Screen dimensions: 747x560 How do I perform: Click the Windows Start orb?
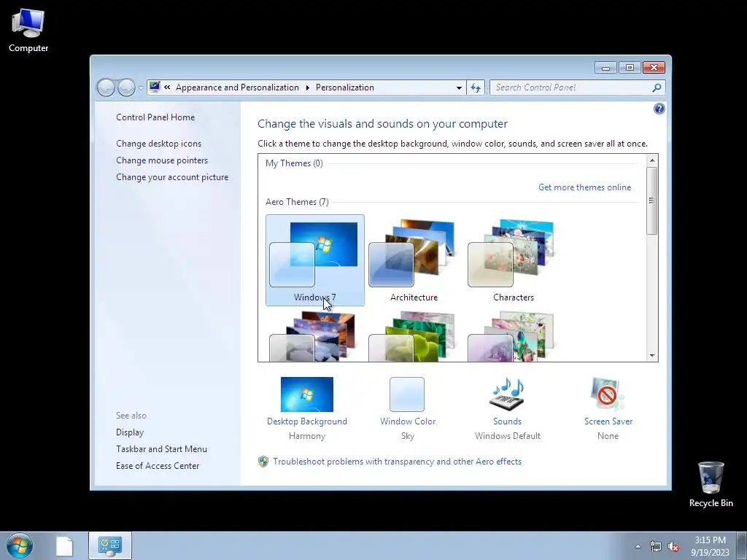[x=20, y=545]
